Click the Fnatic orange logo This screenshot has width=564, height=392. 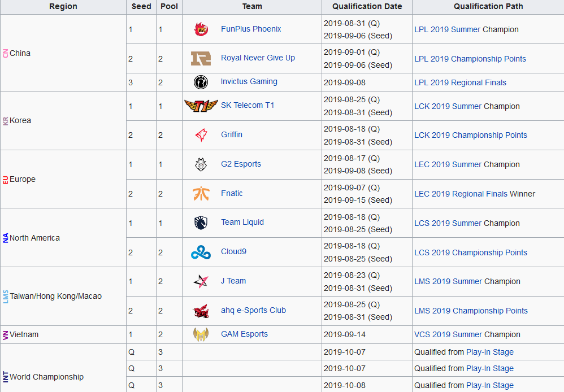pyautogui.click(x=201, y=194)
